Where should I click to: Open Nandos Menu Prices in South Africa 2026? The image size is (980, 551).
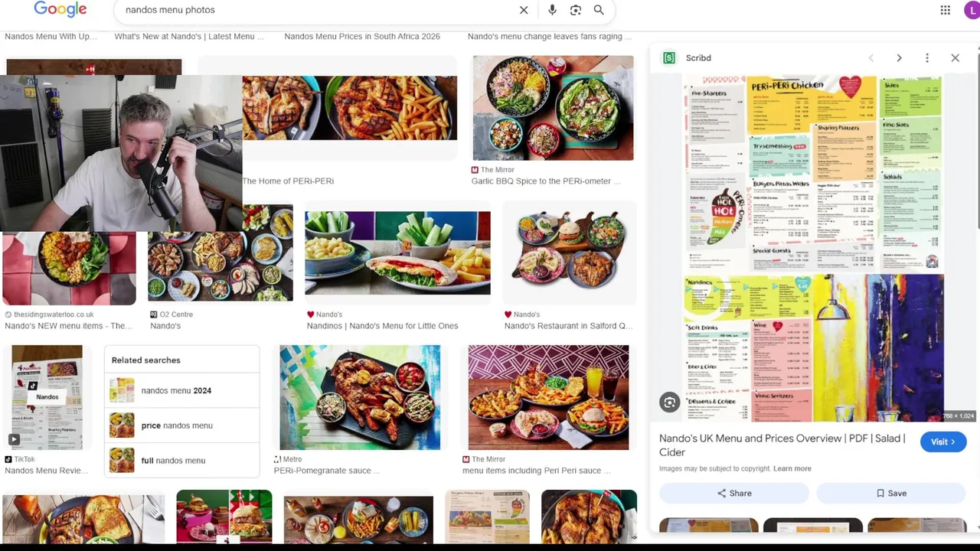click(x=362, y=36)
